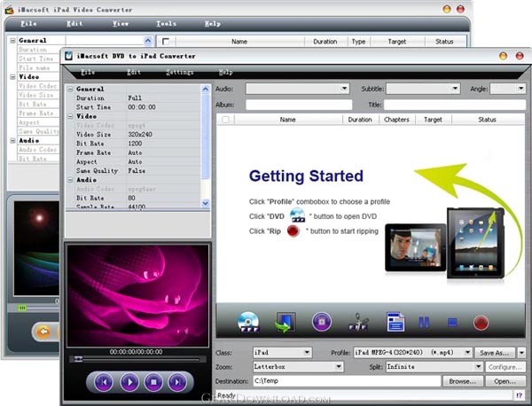Click the Open... button

[505, 381]
